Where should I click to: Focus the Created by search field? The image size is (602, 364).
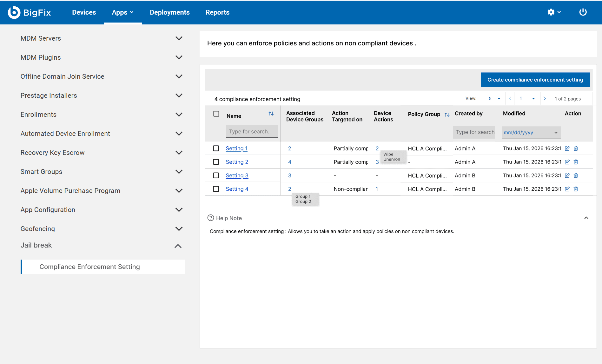[x=473, y=132]
